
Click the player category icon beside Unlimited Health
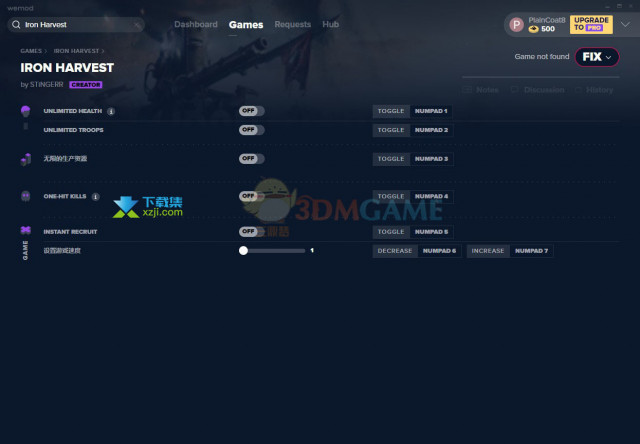pos(26,111)
